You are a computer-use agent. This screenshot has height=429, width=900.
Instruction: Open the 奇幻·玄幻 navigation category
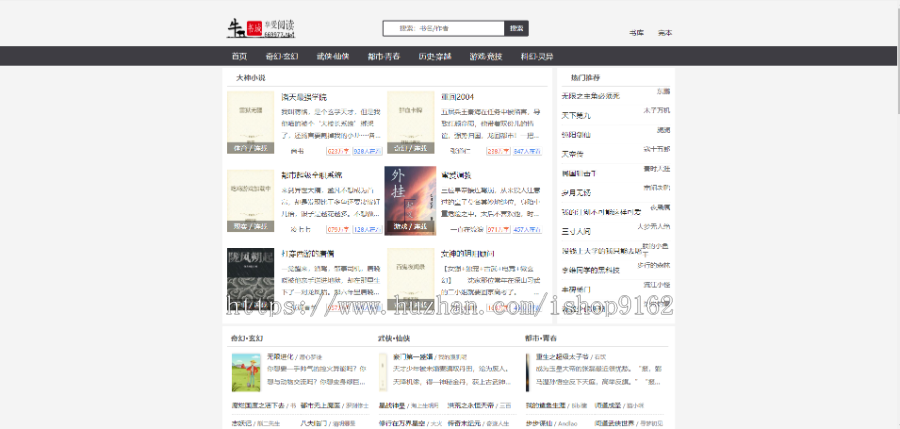pyautogui.click(x=281, y=56)
